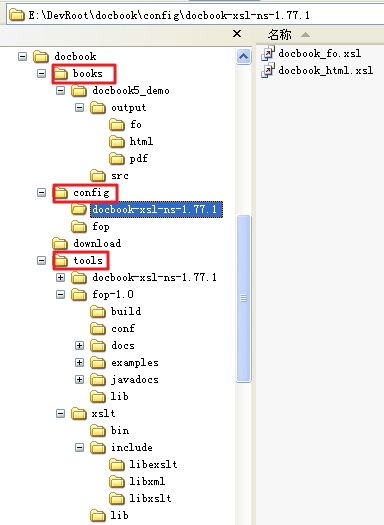Click the xslt folder icon

click(79, 414)
